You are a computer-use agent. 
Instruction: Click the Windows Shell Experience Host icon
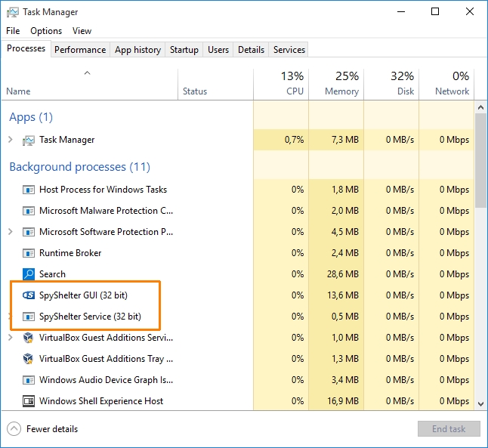point(29,401)
